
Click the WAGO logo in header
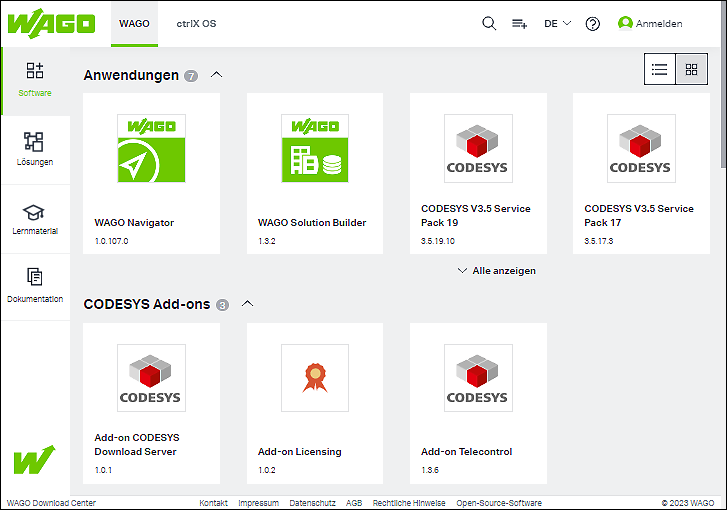51,24
